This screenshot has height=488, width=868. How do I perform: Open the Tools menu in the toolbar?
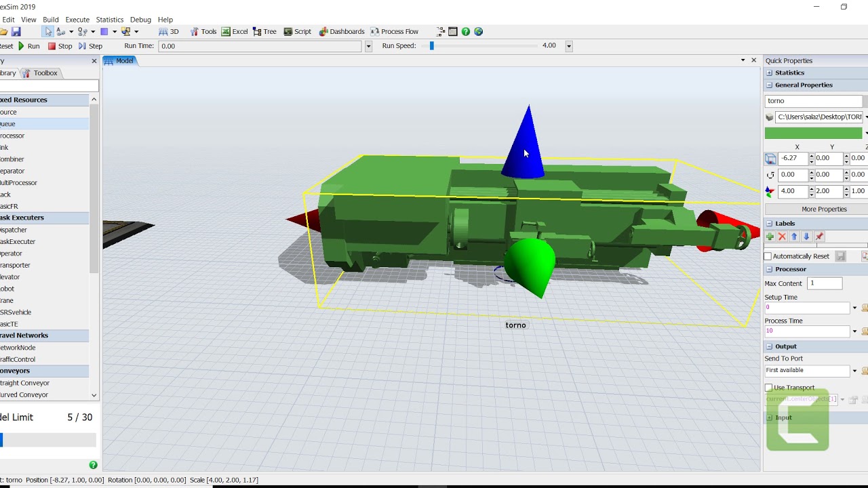pos(203,32)
